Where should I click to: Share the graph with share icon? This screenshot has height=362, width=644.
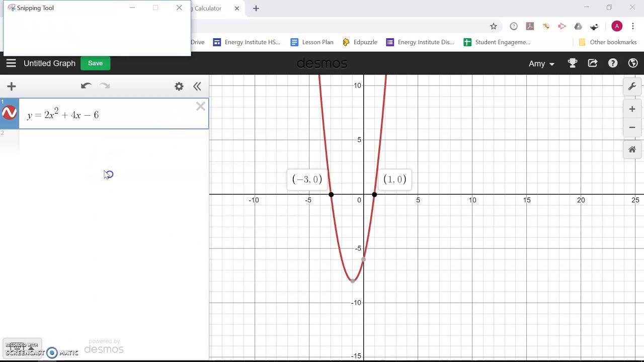point(593,63)
